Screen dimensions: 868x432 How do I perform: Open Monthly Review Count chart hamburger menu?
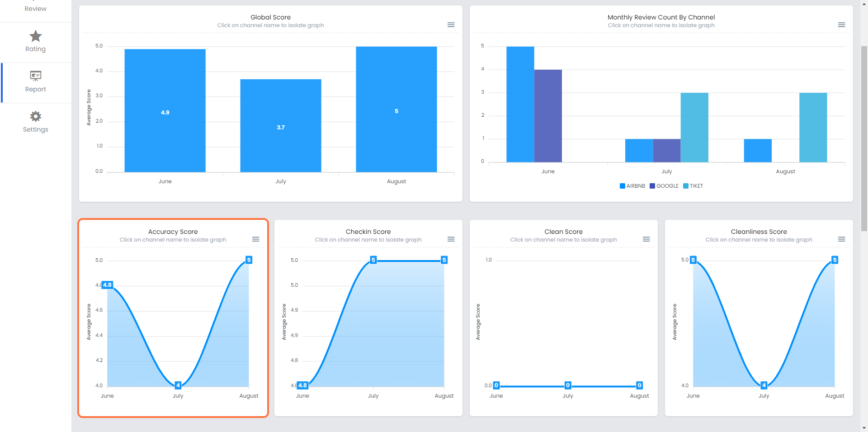pyautogui.click(x=841, y=25)
